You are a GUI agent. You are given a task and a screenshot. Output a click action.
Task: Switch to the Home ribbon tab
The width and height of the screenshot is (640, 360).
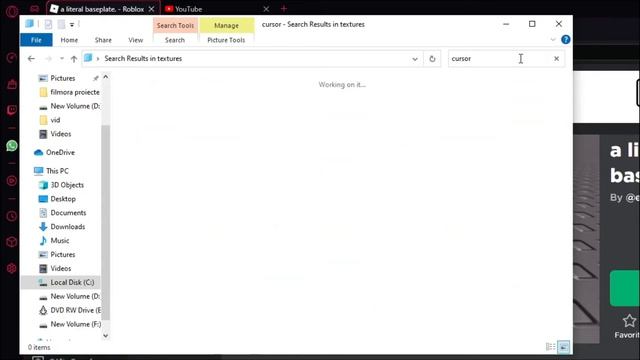click(69, 40)
